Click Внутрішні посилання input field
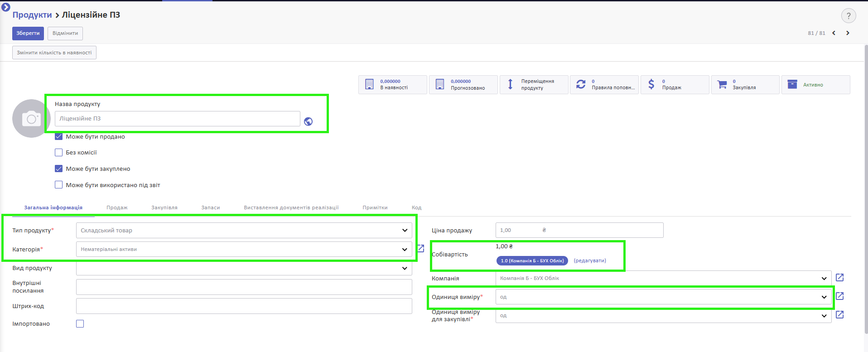The width and height of the screenshot is (868, 352). (x=244, y=287)
